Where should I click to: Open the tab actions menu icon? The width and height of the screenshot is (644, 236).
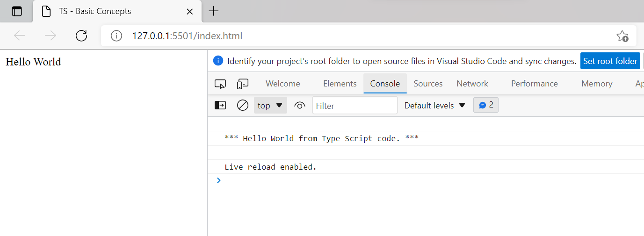[x=17, y=11]
